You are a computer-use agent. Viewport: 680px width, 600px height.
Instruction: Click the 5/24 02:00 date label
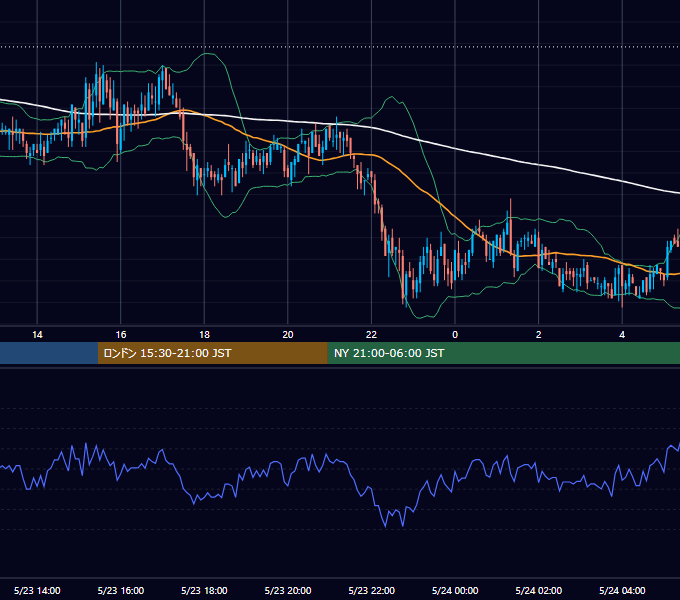pyautogui.click(x=539, y=590)
